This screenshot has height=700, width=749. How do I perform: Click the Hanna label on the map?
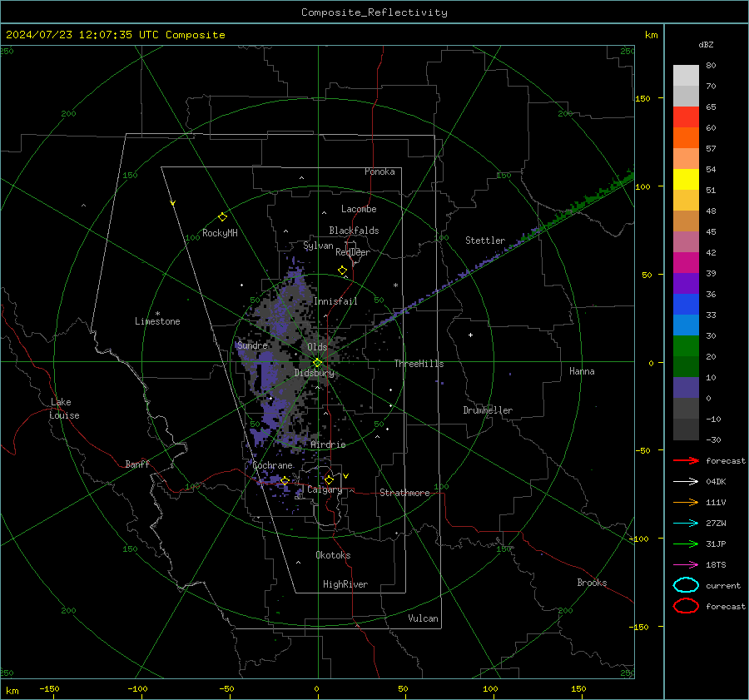(582, 371)
